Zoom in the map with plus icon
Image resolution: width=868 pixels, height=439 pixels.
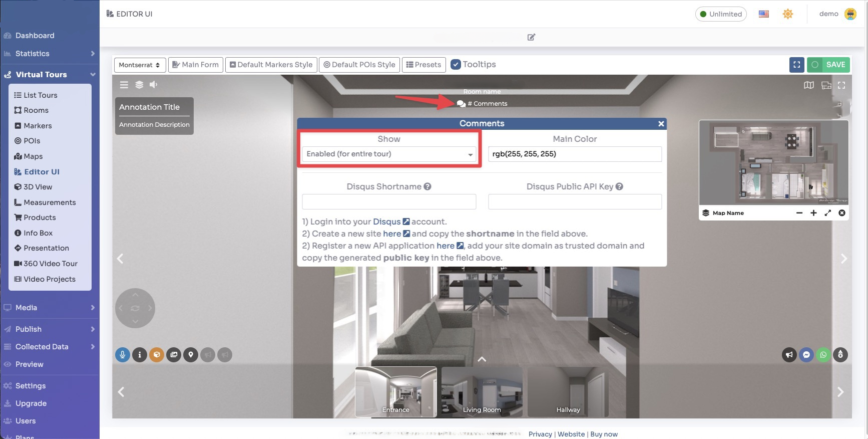pyautogui.click(x=813, y=213)
